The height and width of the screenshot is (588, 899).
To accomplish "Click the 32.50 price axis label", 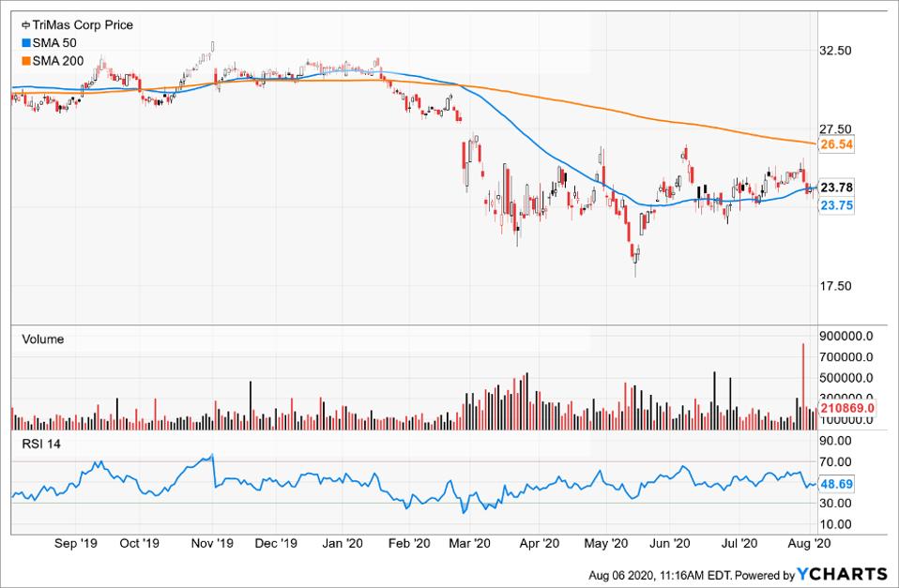I will coord(835,51).
